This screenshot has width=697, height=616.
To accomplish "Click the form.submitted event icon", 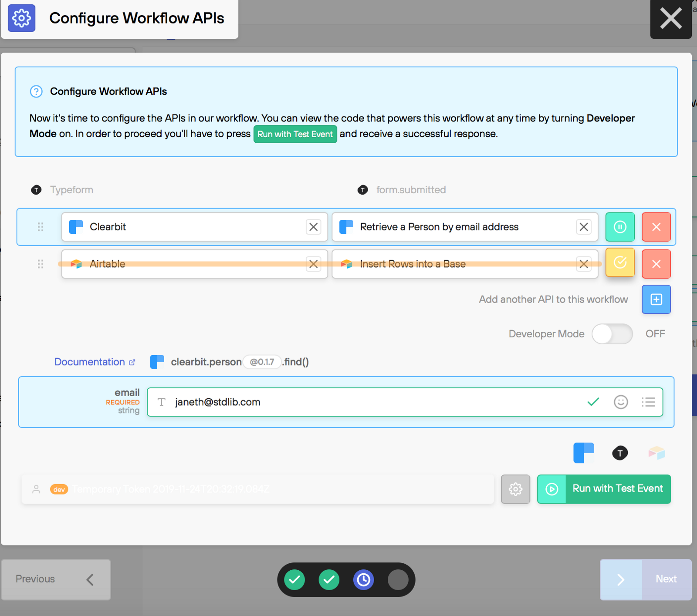I will pos(362,190).
